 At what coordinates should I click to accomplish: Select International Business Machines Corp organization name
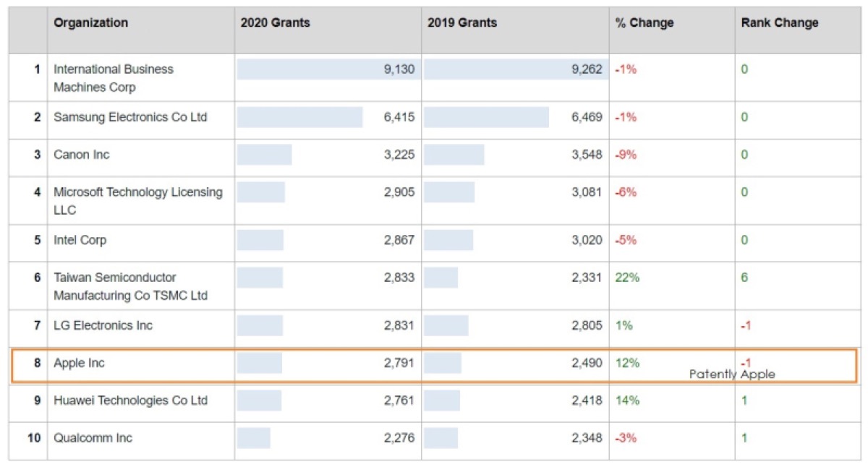pyautogui.click(x=114, y=78)
